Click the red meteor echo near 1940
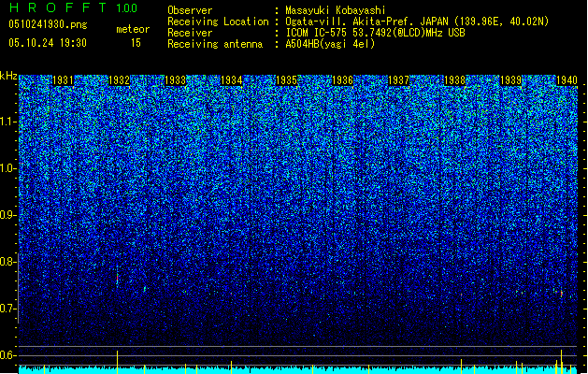Screen dimensions: 588x374 coord(562,294)
